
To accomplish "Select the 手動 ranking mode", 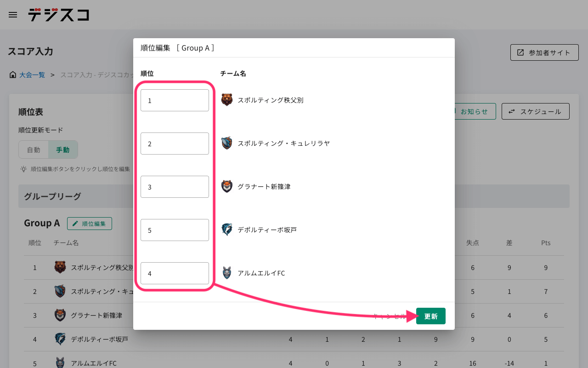I will pyautogui.click(x=63, y=149).
